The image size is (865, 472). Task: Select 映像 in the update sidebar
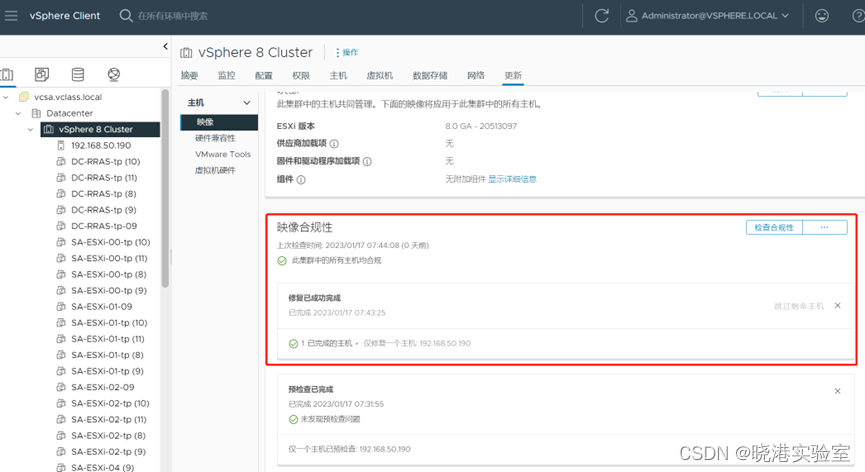click(219, 122)
